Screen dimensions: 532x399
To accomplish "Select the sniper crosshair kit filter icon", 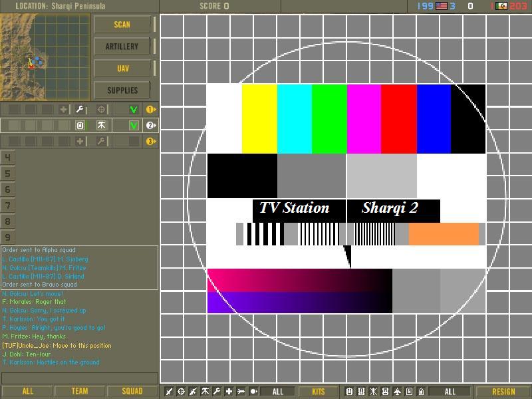I will 181,392.
